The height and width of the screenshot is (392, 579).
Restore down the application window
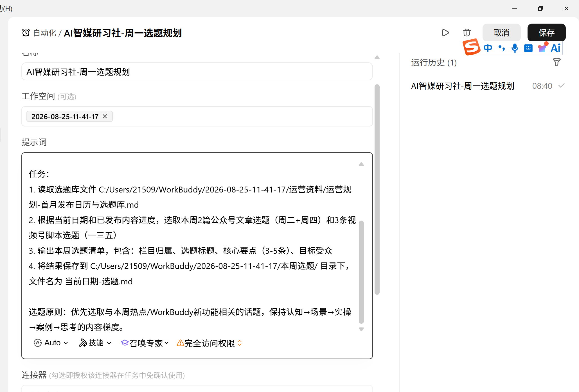540,9
